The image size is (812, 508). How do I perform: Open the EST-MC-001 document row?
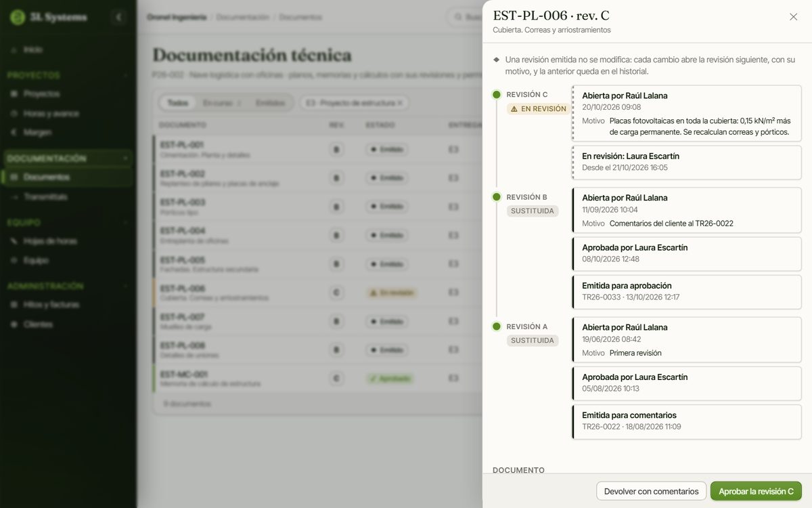point(318,378)
